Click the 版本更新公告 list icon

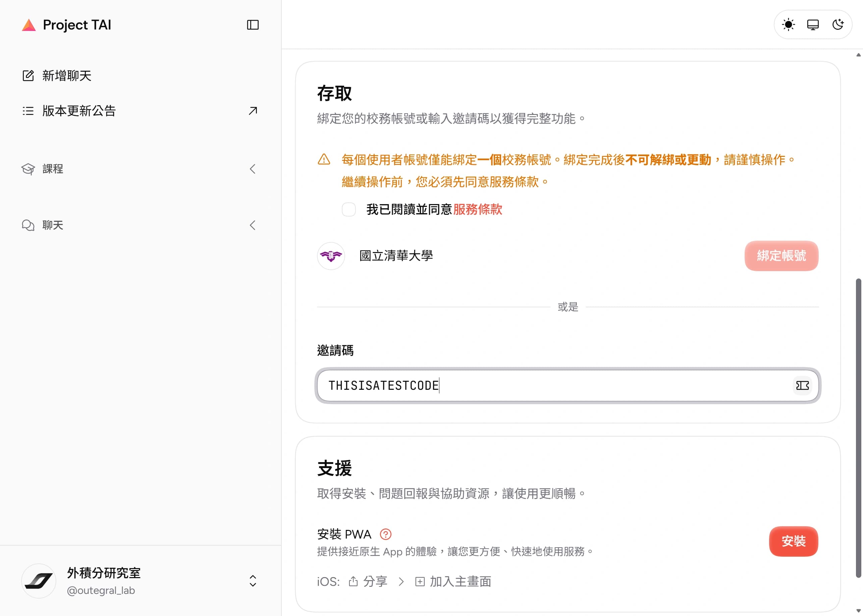tap(28, 111)
